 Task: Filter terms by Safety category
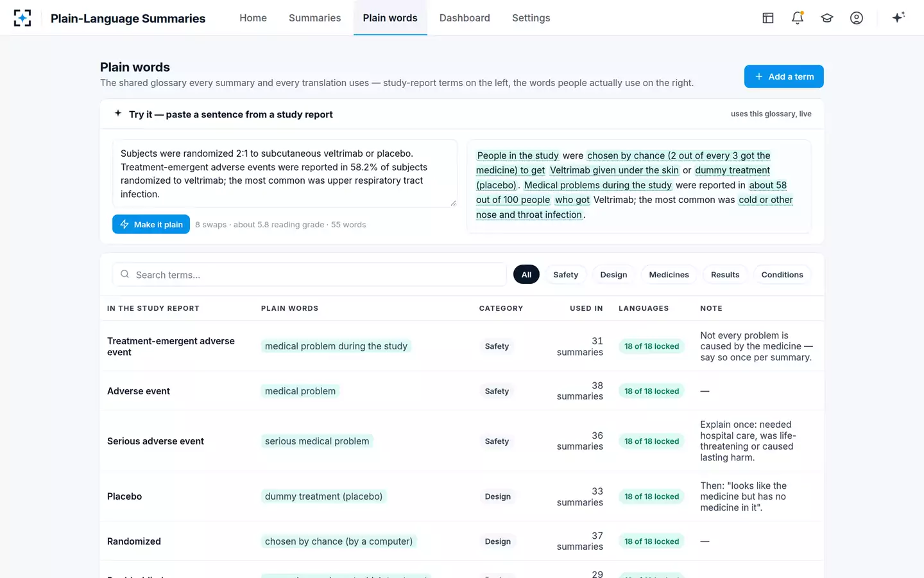click(x=565, y=274)
